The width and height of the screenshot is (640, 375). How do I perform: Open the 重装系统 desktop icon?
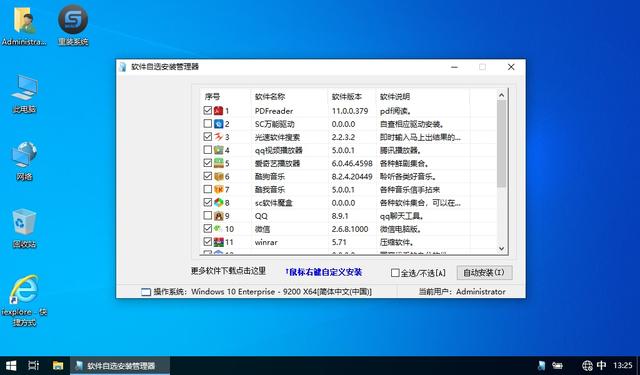[73, 25]
